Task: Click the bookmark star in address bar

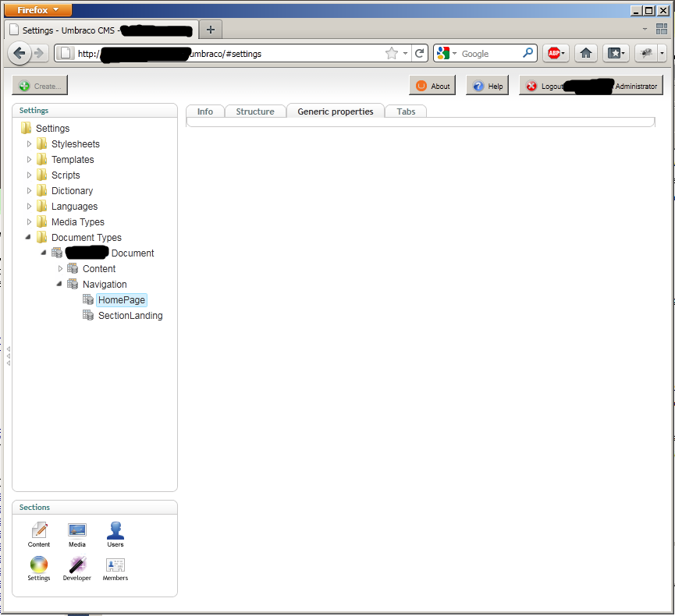Action: [x=391, y=53]
